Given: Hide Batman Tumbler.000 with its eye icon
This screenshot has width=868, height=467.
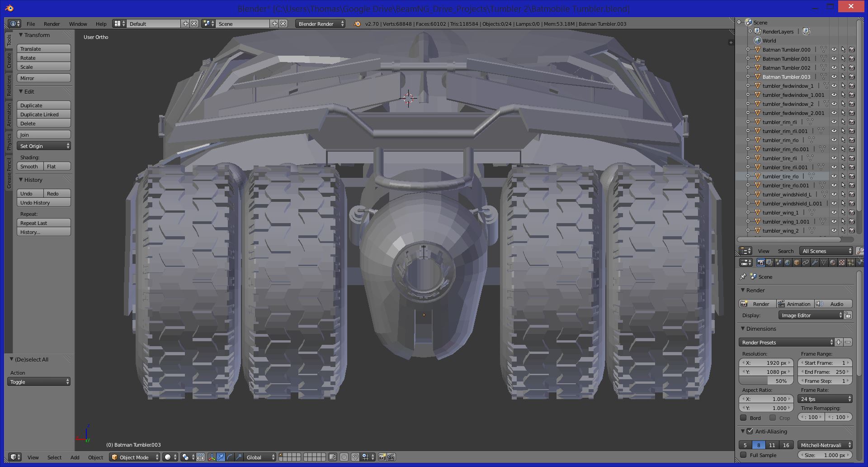Looking at the screenshot, I should (x=834, y=50).
